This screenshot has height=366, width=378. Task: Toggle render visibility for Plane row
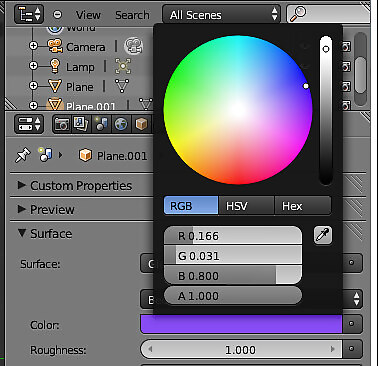pyautogui.click(x=346, y=87)
